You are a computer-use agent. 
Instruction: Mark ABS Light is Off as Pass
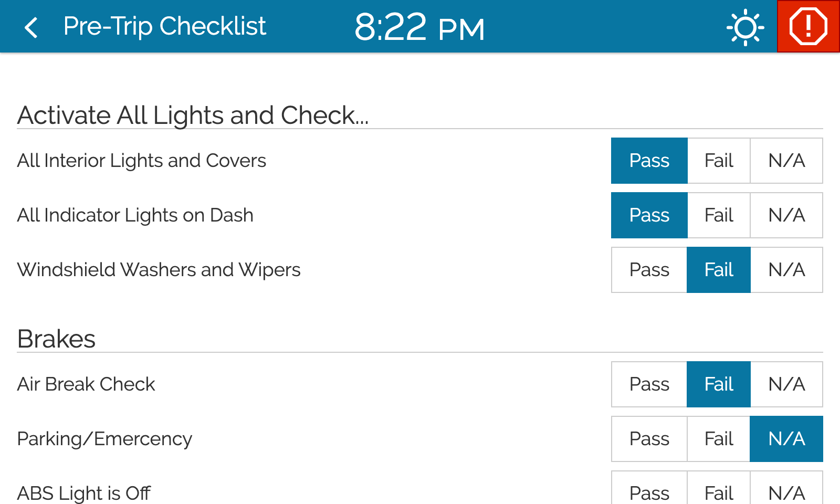(x=649, y=491)
